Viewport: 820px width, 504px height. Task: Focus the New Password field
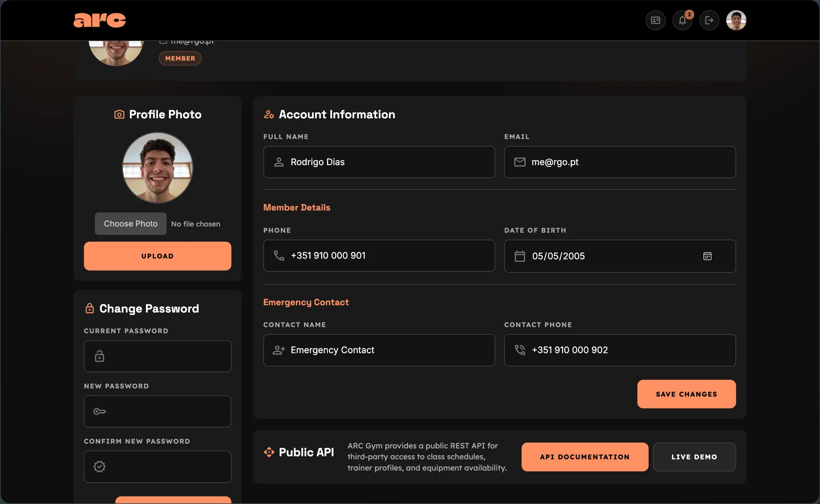[158, 411]
